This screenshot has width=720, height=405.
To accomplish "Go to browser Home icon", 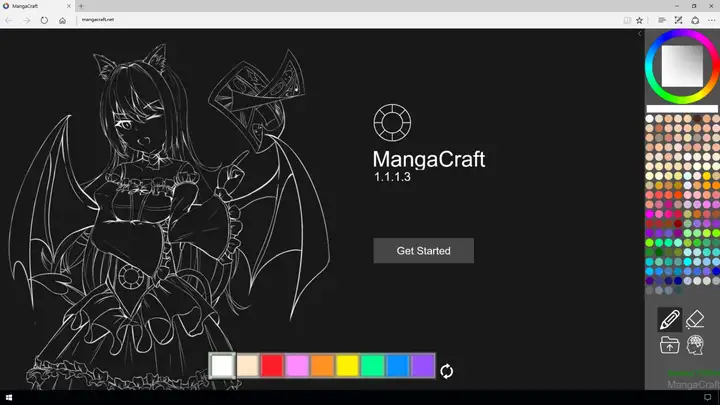I will (x=62, y=20).
